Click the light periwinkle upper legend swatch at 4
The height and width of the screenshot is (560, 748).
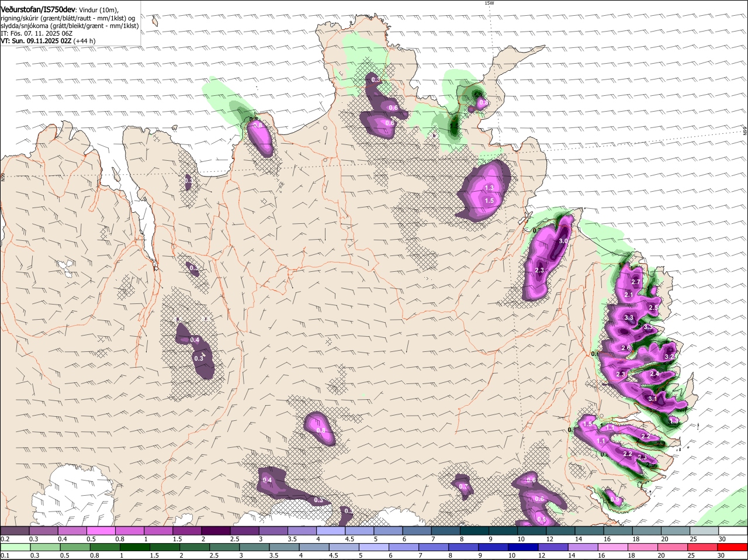click(331, 531)
